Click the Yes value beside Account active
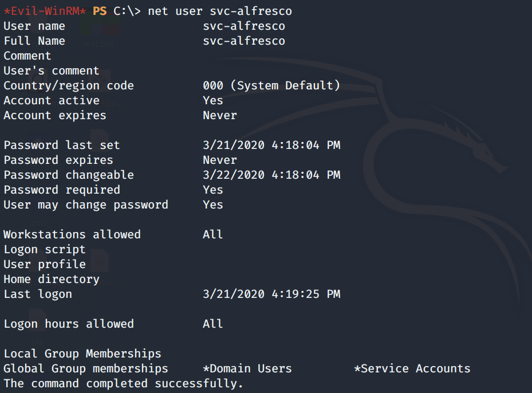Screen dimensions: 532x393 point(212,100)
